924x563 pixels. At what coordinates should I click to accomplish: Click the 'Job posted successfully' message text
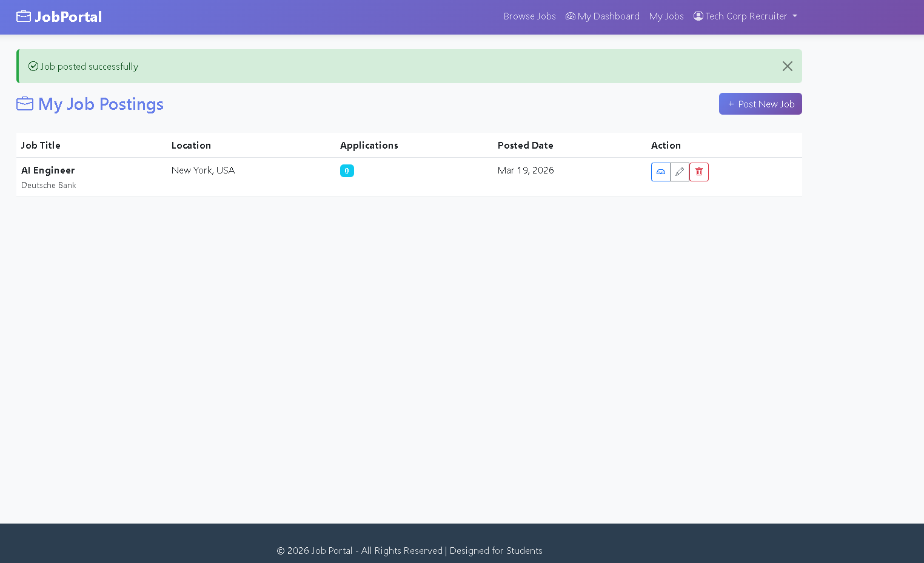89,67
